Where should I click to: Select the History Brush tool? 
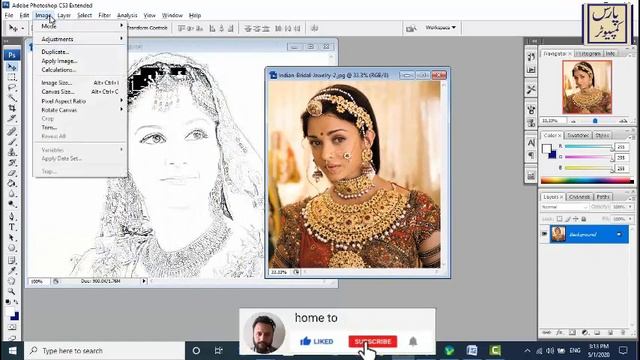[x=12, y=162]
